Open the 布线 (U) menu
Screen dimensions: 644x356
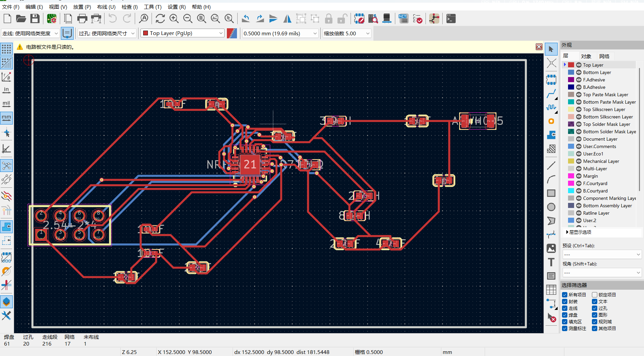pyautogui.click(x=106, y=7)
